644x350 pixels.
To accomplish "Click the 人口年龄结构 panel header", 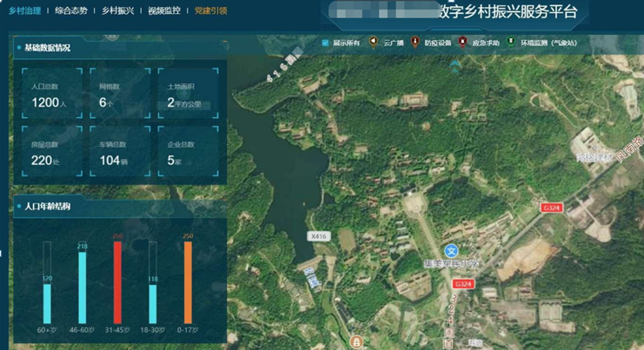I will point(120,207).
